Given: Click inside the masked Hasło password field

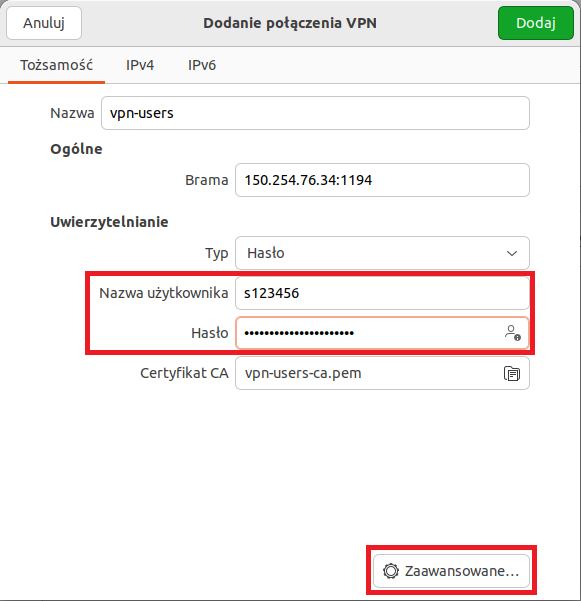Looking at the screenshot, I should [x=382, y=333].
